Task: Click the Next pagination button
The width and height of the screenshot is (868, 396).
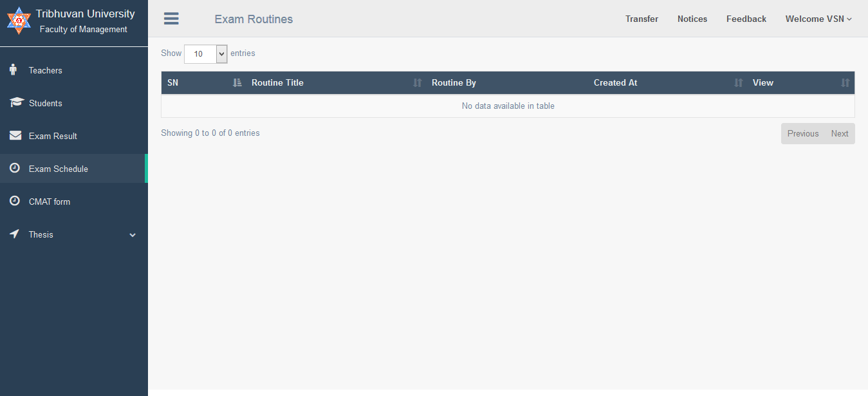Action: click(x=840, y=133)
